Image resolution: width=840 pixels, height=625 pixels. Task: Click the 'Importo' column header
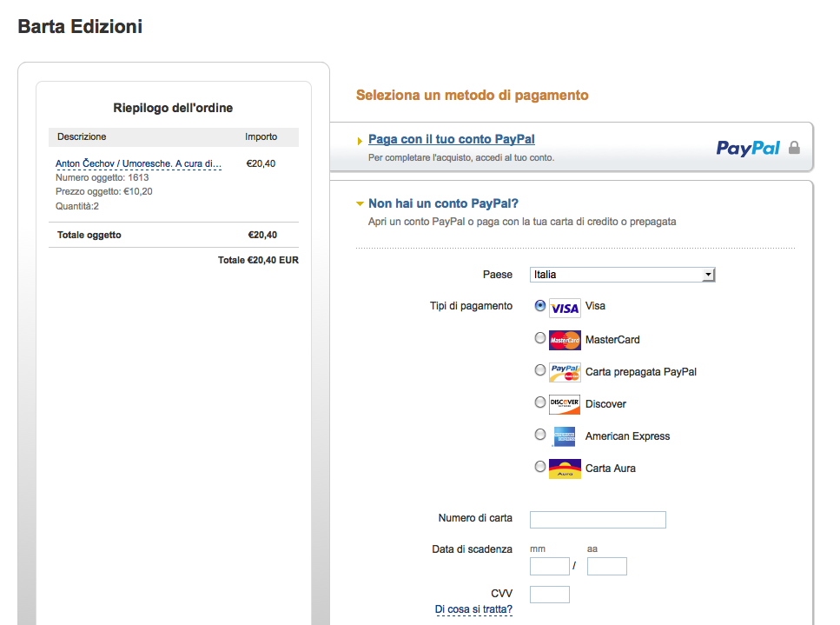(261, 136)
